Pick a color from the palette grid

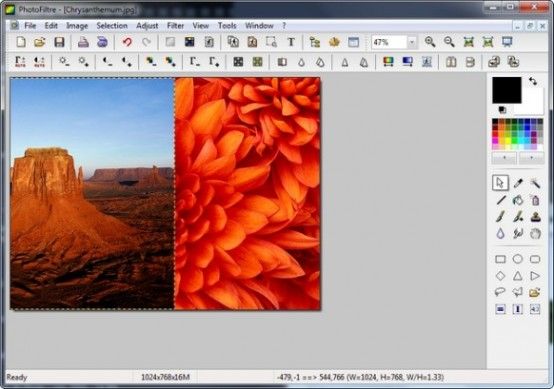pyautogui.click(x=518, y=134)
